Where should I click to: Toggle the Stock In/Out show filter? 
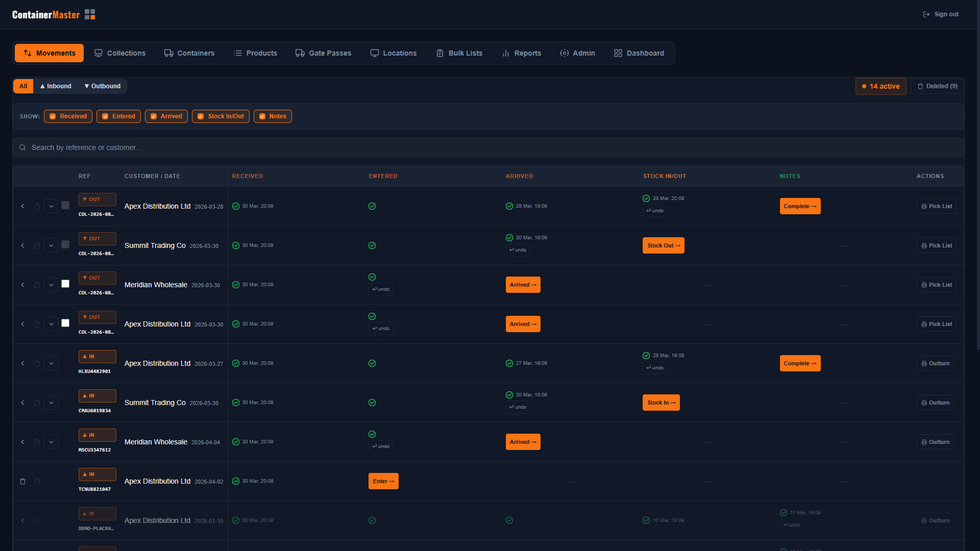(x=220, y=116)
